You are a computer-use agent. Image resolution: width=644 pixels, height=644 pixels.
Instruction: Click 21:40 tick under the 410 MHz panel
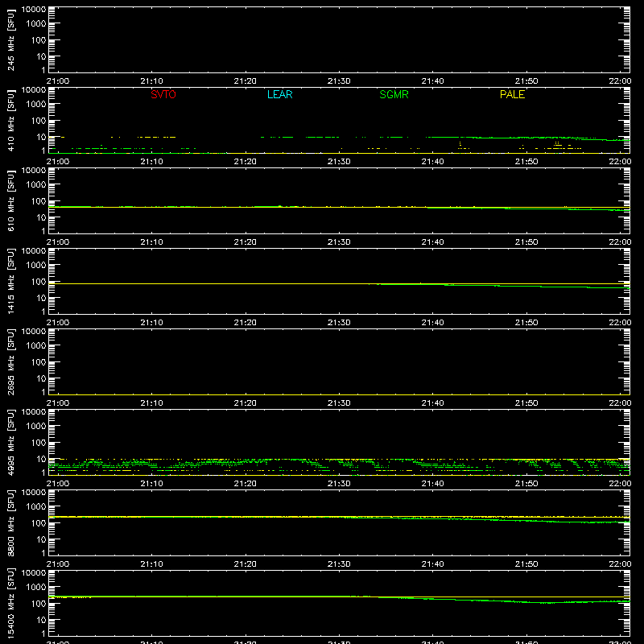[x=432, y=162]
